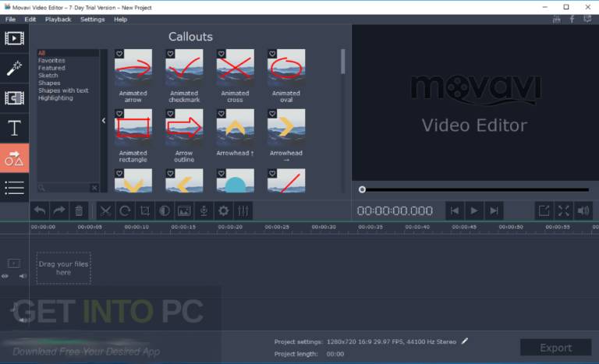
Task: Select the Featured category
Action: point(51,68)
